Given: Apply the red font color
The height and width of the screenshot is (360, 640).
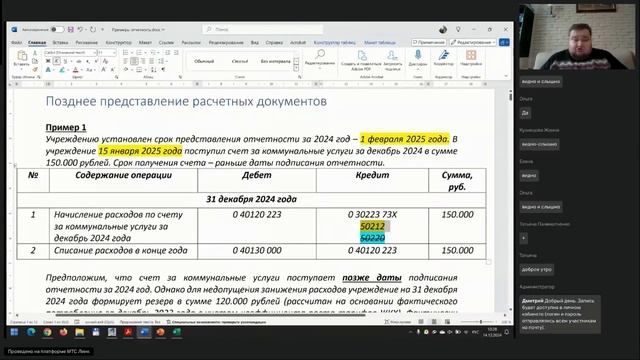Looking at the screenshot, I should tap(76, 70).
